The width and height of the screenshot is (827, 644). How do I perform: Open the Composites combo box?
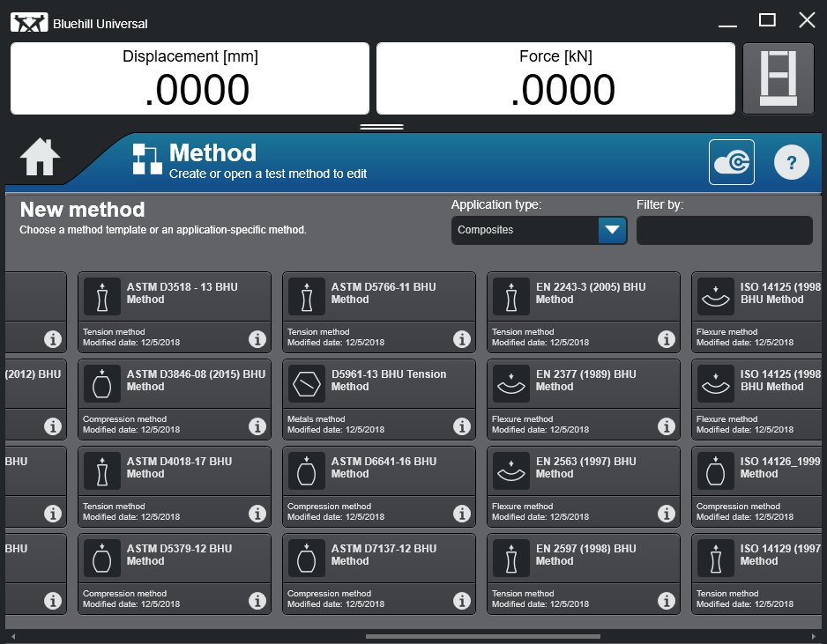pos(525,231)
